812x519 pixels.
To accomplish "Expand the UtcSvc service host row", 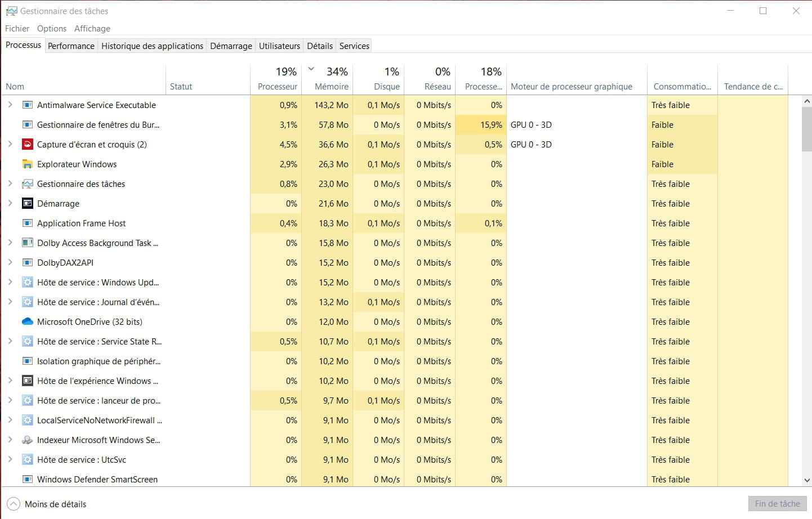I will [10, 459].
